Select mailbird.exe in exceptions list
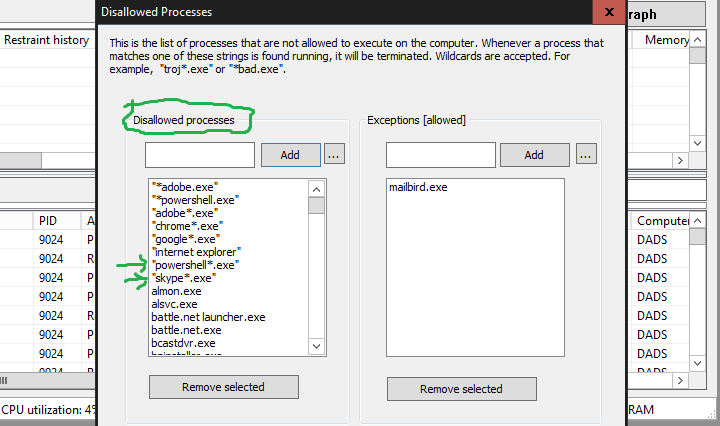Viewport: 720px width, 426px height. (418, 187)
